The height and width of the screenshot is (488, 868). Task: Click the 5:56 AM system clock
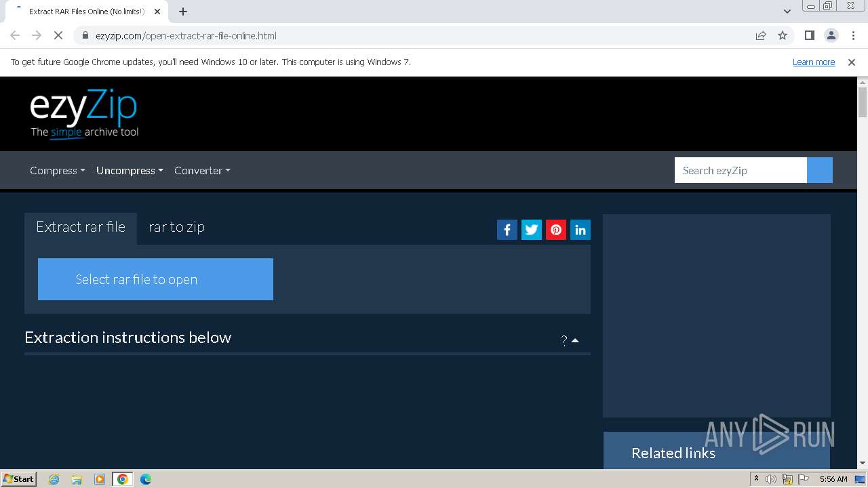pyautogui.click(x=833, y=479)
